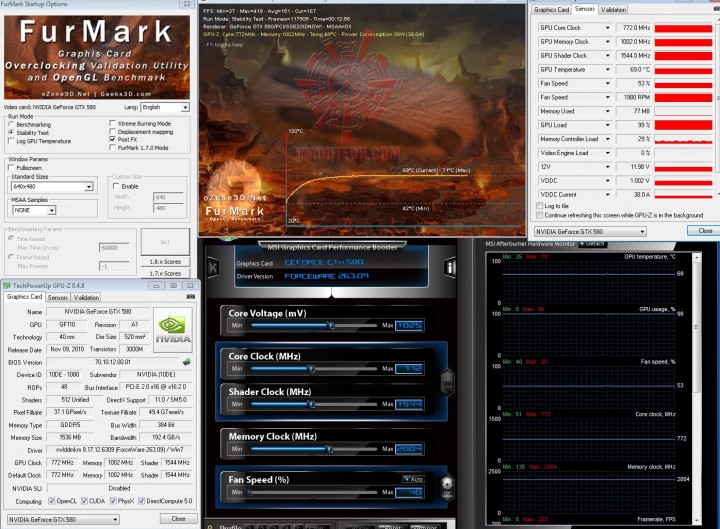
Task: Enable Continue refreshing in background checkbox
Action: click(x=540, y=215)
